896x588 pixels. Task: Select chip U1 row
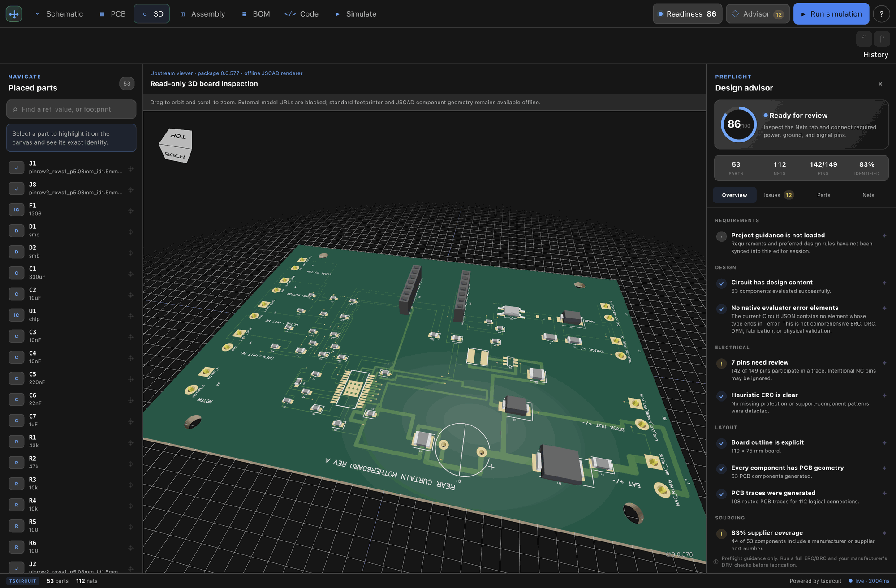click(71, 315)
